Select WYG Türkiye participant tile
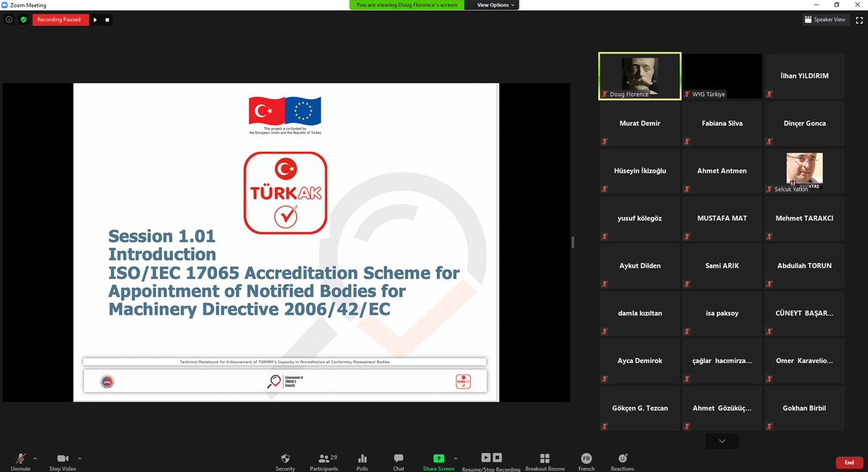The width and height of the screenshot is (868, 472). point(722,76)
